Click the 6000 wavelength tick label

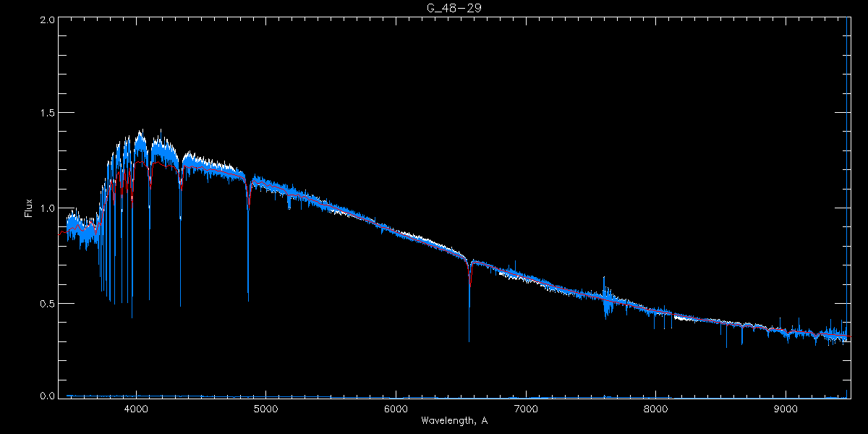396,409
